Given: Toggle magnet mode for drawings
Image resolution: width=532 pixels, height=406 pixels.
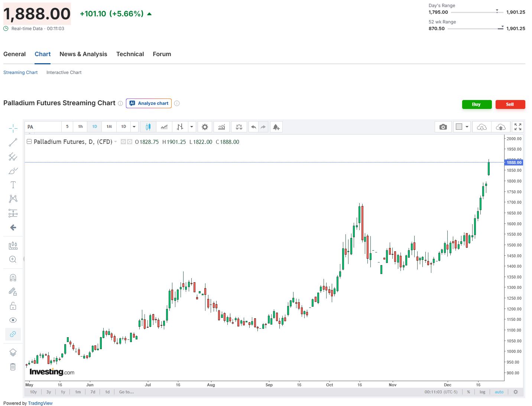Looking at the screenshot, I should [x=13, y=278].
